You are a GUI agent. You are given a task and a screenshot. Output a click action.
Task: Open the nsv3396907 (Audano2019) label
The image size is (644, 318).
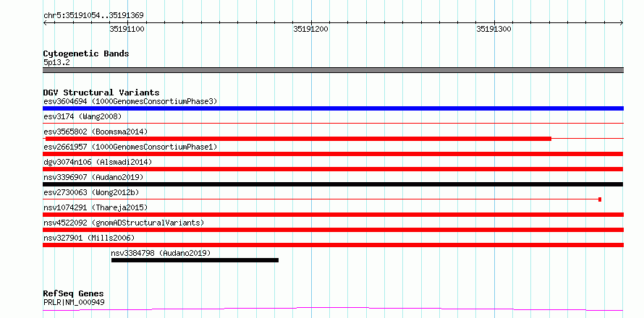pyautogui.click(x=93, y=177)
